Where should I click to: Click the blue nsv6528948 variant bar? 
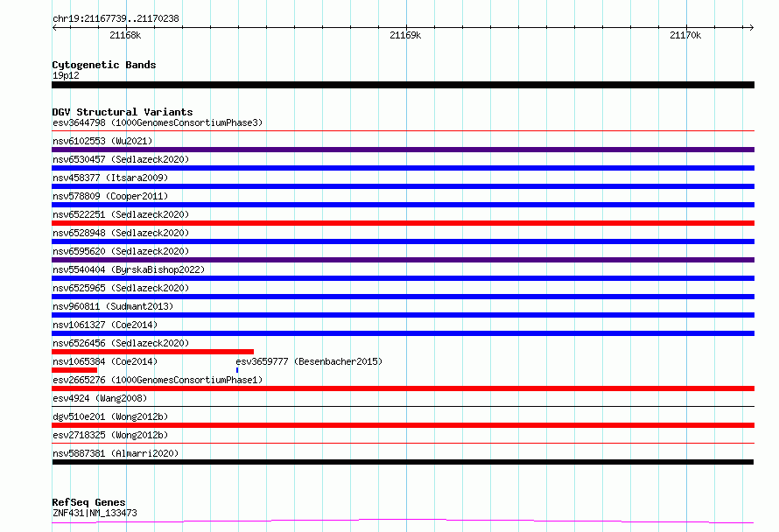[x=403, y=241]
